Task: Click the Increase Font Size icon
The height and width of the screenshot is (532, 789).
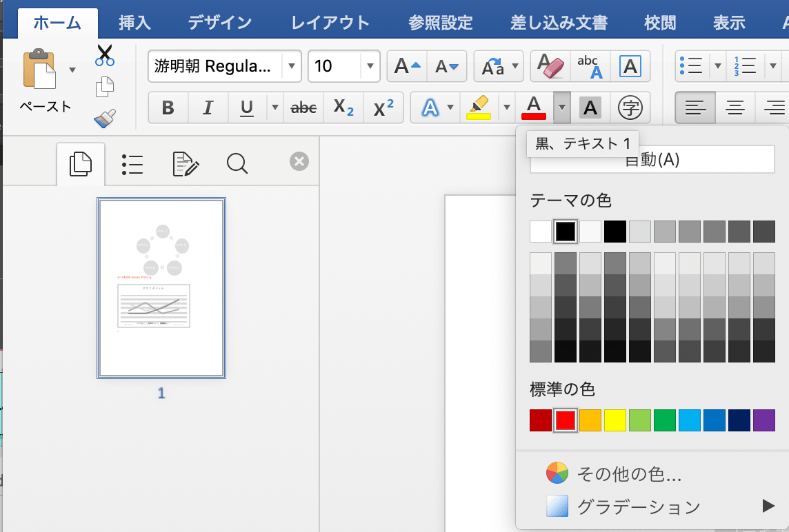Action: (406, 67)
